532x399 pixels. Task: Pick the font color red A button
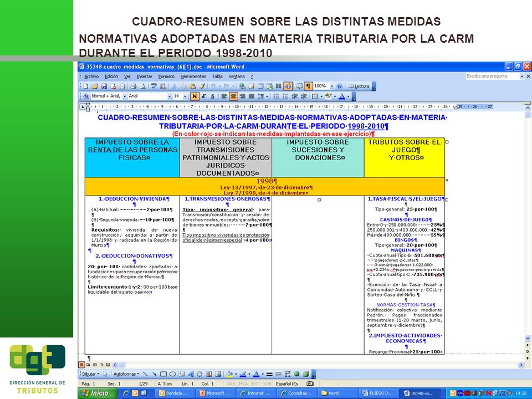342,96
